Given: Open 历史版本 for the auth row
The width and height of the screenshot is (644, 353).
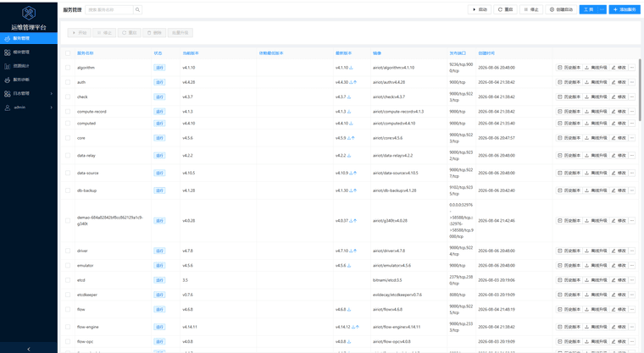Looking at the screenshot, I should [x=569, y=82].
